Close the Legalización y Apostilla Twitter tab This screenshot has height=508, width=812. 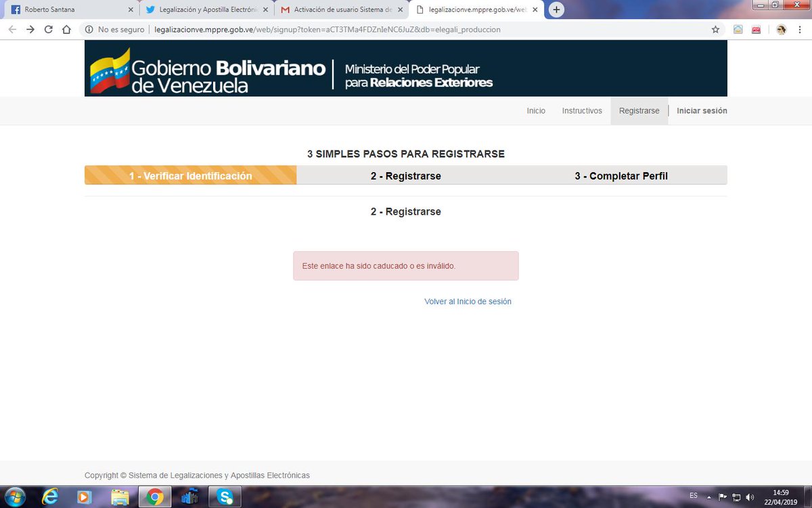[x=266, y=10]
